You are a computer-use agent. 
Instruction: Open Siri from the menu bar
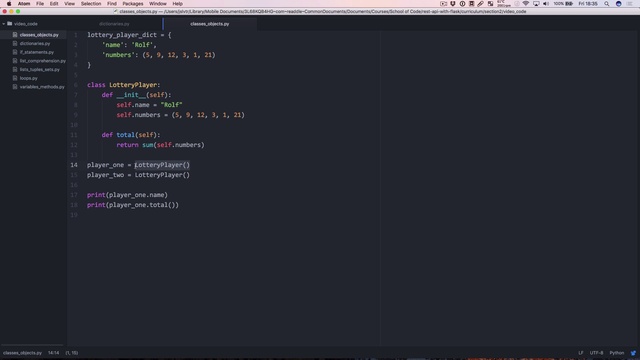pyautogui.click(x=619, y=4)
